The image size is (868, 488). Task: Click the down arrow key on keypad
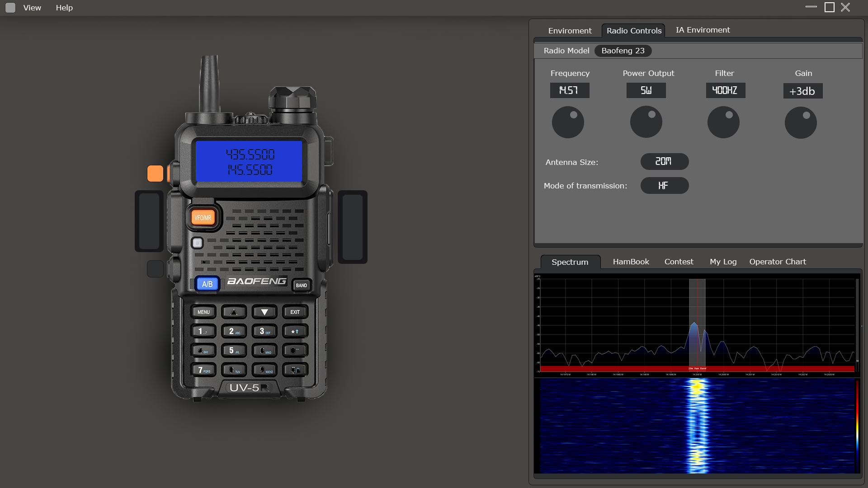[264, 312]
